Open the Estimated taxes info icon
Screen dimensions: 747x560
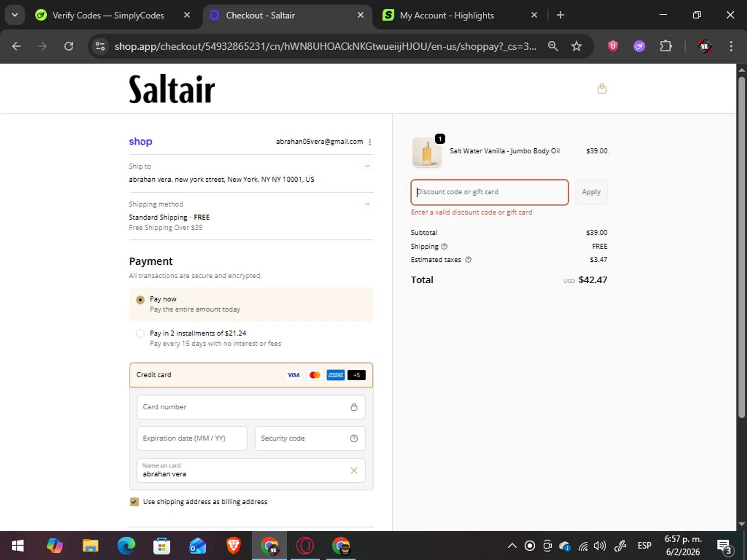pos(468,260)
